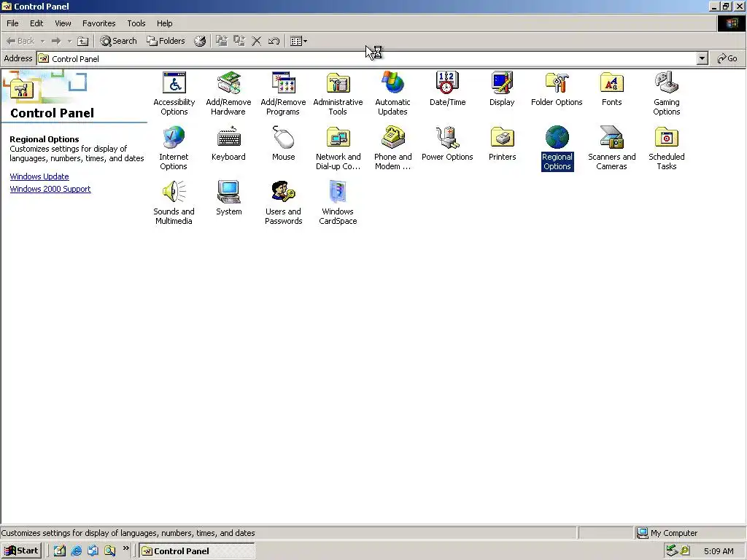The width and height of the screenshot is (747, 560).
Task: Open Add/Remove Hardware icon
Action: [x=228, y=93]
